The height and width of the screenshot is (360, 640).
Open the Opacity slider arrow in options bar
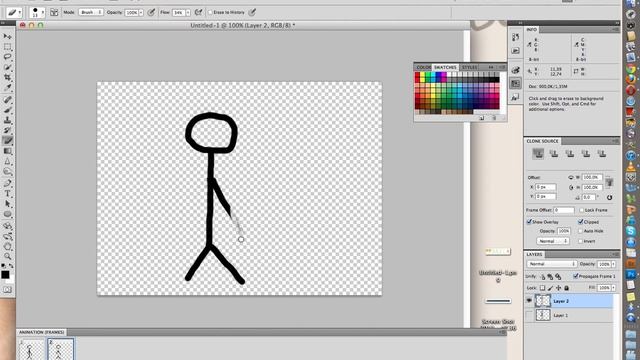141,13
